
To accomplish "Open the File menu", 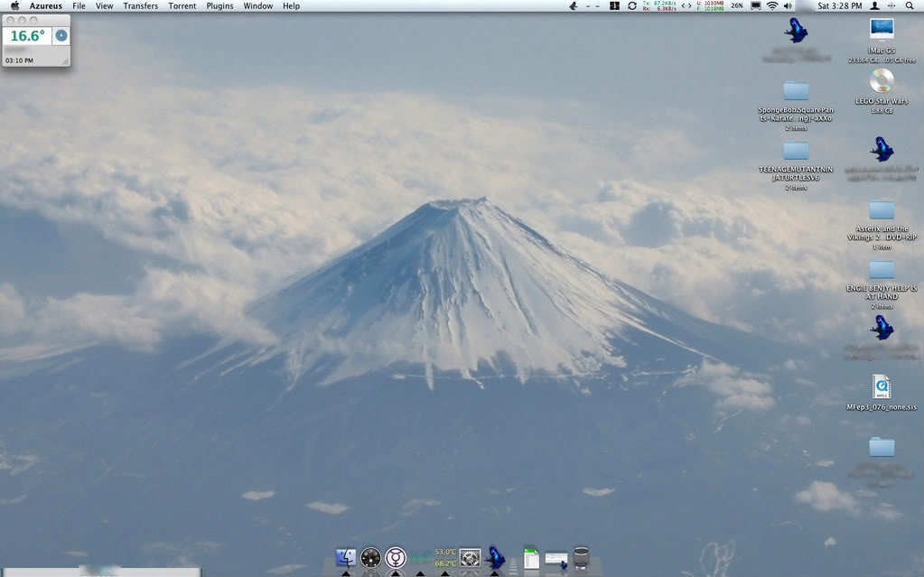I will coord(79,6).
